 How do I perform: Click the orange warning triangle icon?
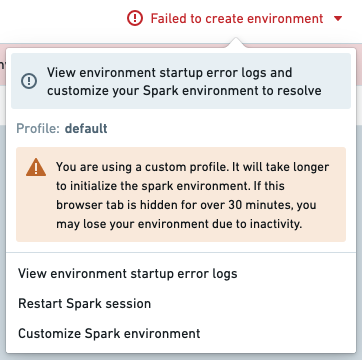click(x=36, y=167)
